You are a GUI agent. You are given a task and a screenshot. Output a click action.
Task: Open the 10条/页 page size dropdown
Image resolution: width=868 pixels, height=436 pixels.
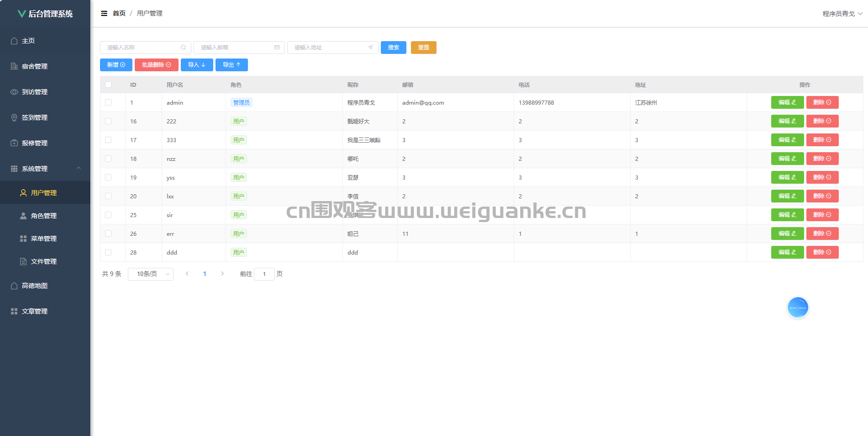(151, 274)
